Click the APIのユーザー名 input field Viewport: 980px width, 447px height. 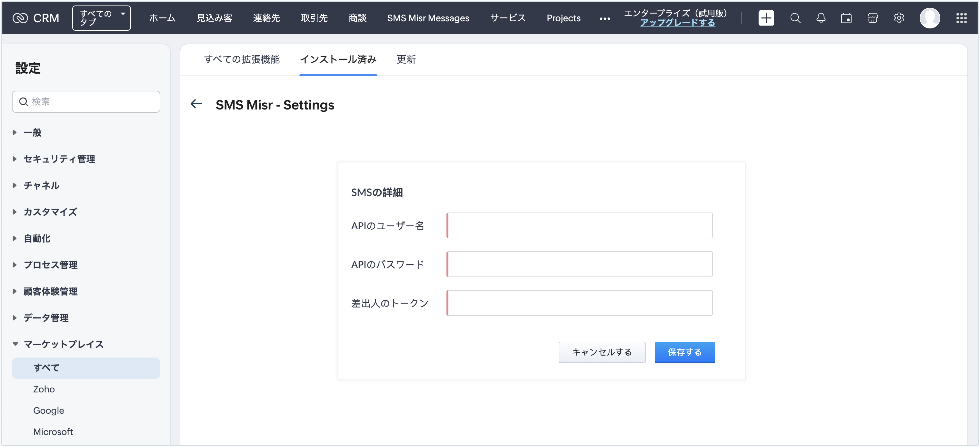[579, 225]
